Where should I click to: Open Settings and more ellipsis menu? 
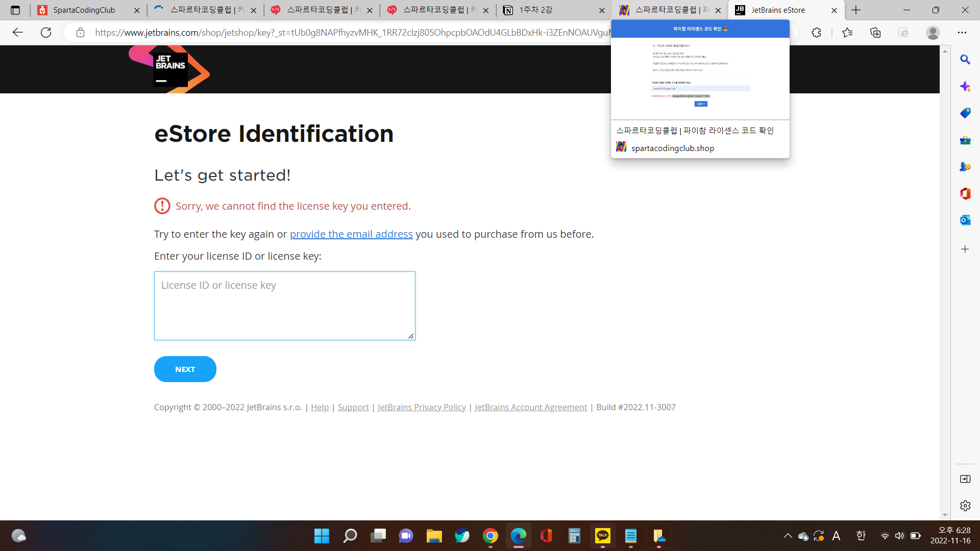point(962,33)
